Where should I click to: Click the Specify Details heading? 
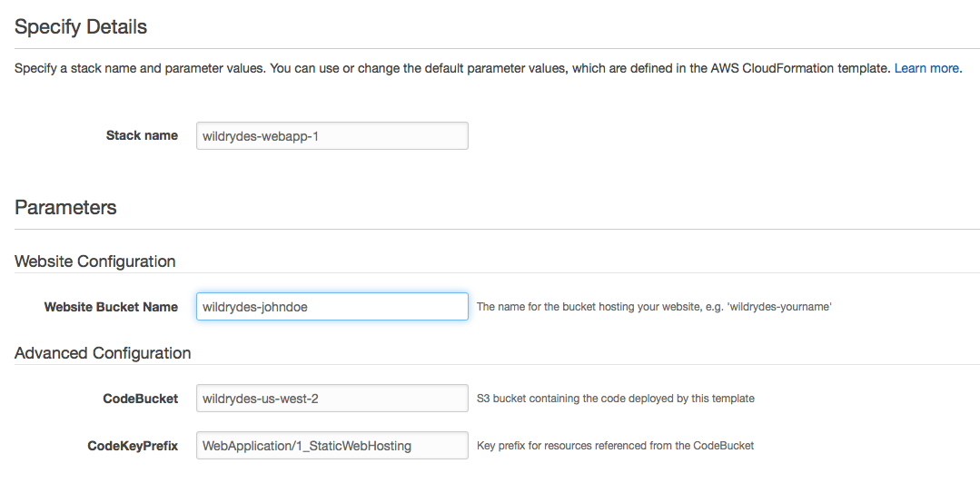[x=81, y=27]
